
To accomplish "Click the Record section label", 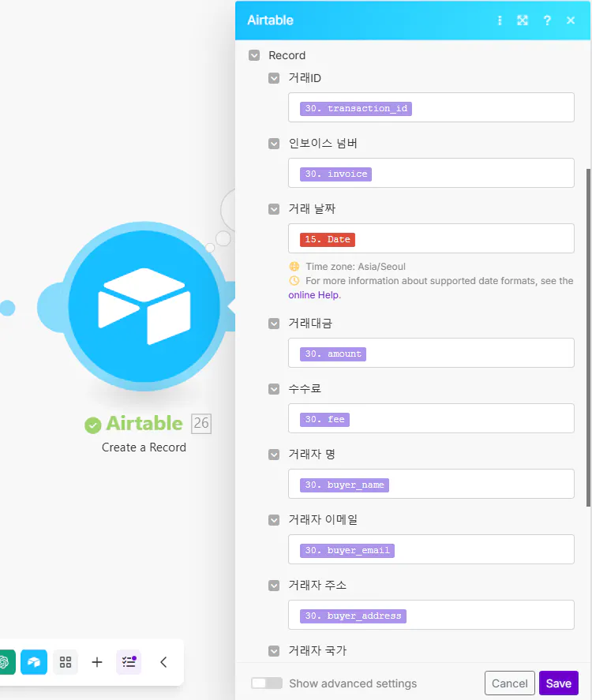I will [x=287, y=55].
